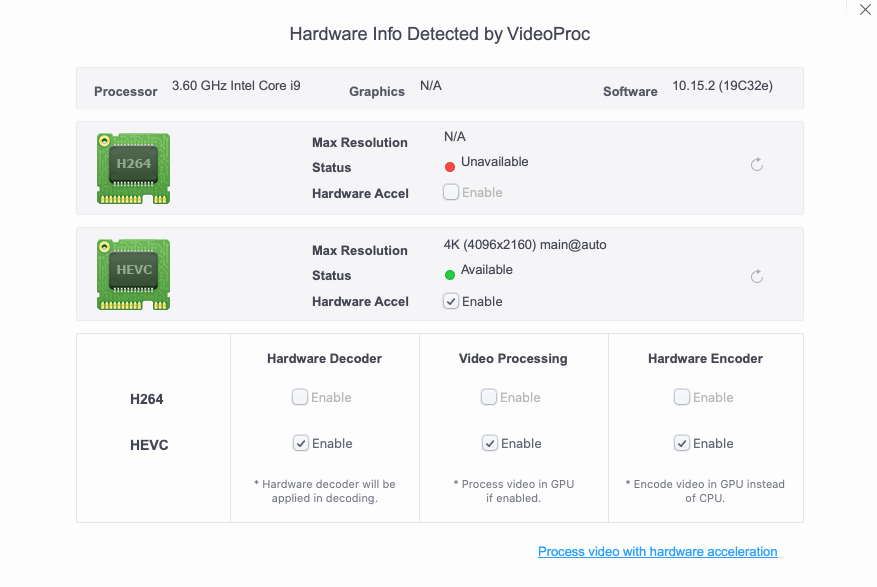
Task: Click the Graphics N/A value
Action: tap(431, 86)
